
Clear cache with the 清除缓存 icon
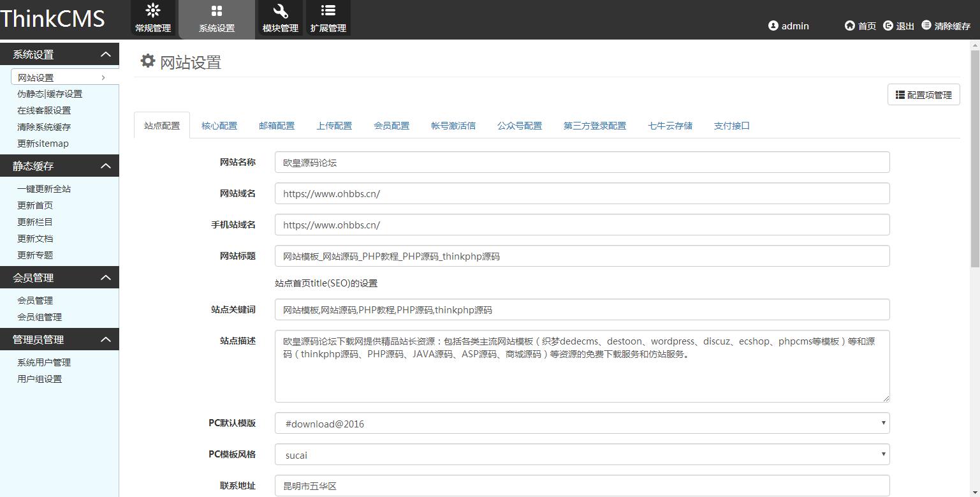pyautogui.click(x=926, y=26)
